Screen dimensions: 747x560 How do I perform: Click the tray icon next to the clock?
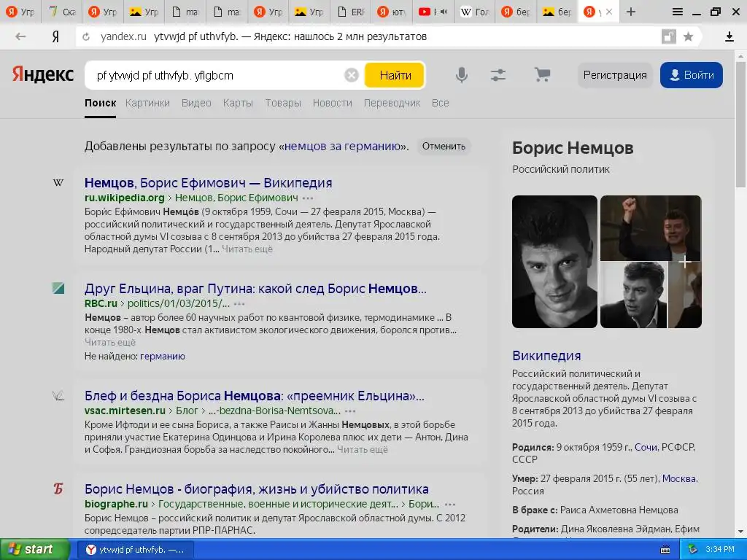pos(693,550)
